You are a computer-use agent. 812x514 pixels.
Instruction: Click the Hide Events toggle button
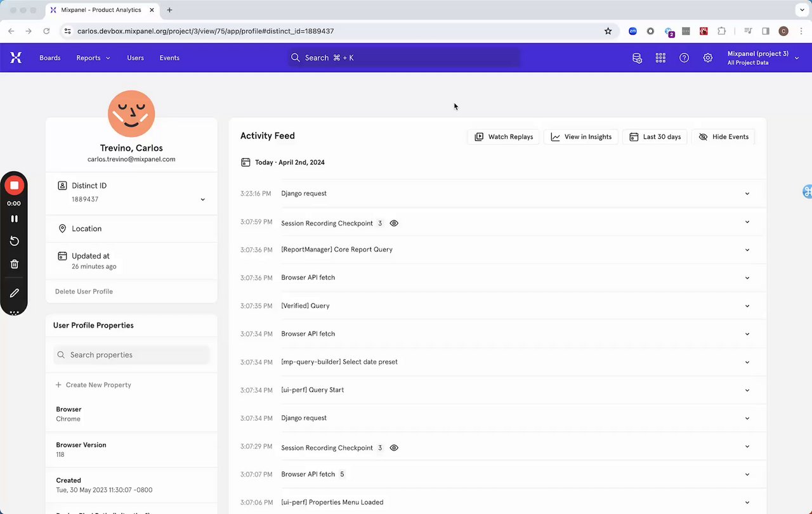723,137
